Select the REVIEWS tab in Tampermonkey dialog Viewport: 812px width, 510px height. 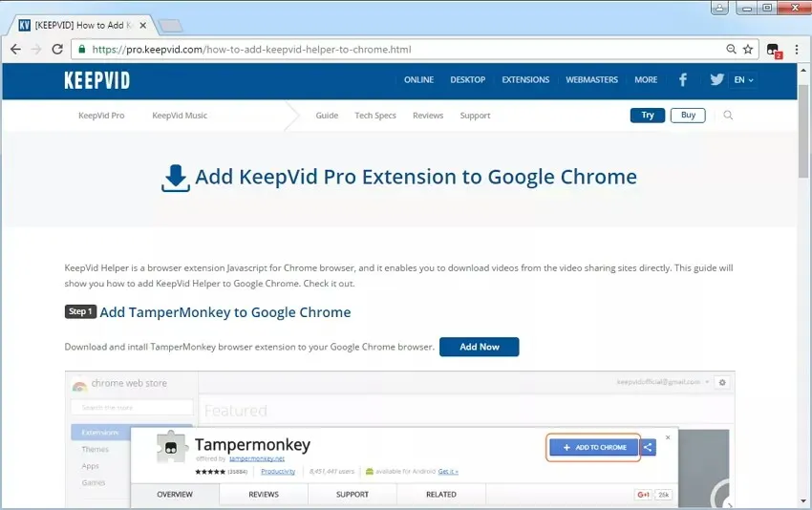coord(264,495)
